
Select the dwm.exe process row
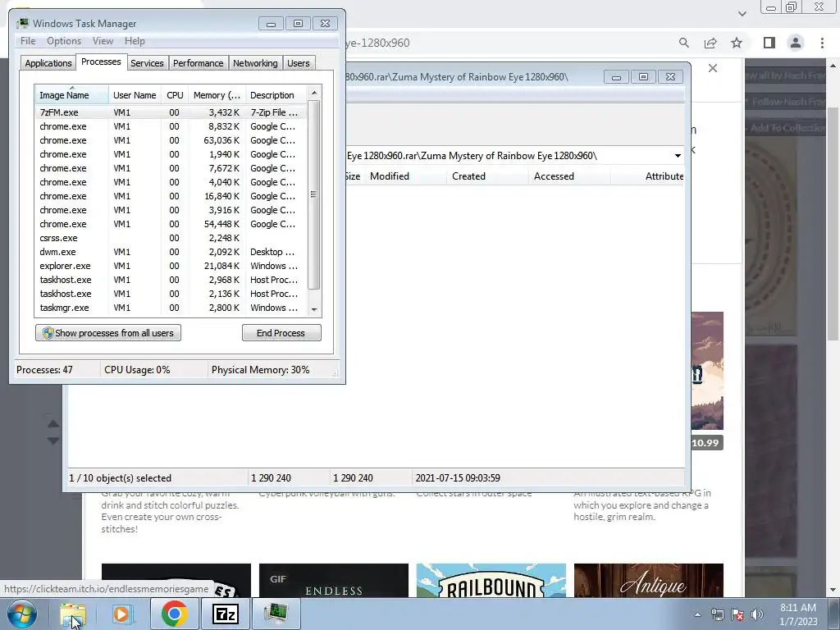coord(171,252)
